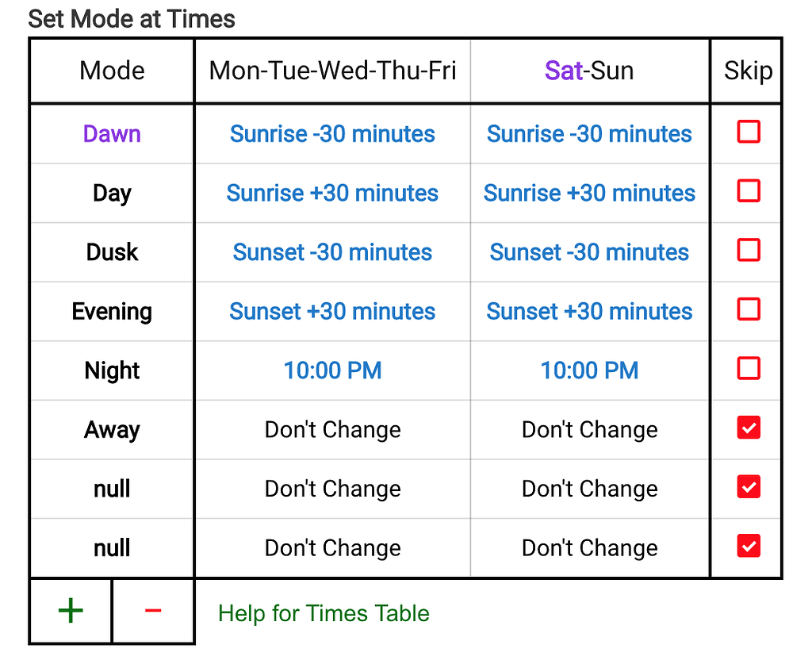Click the green plus add-row icon
Viewport: 812px width, 664px height.
[71, 611]
